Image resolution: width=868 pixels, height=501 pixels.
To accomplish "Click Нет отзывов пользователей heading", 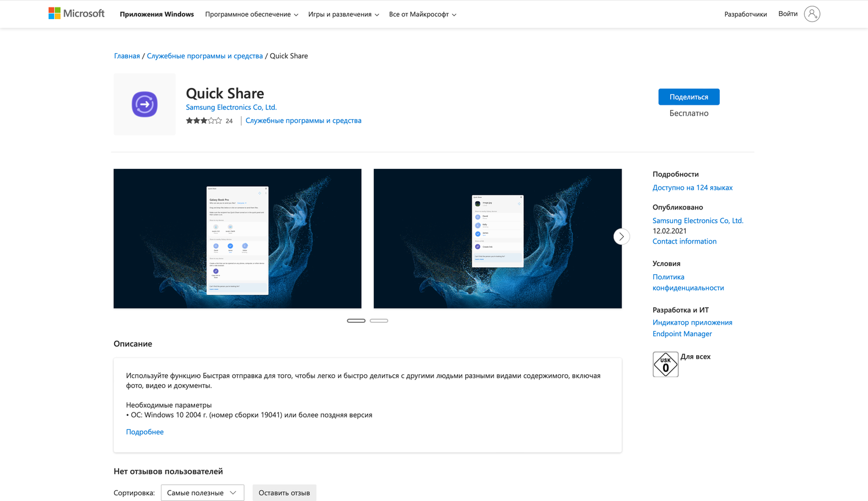I will pos(168,471).
